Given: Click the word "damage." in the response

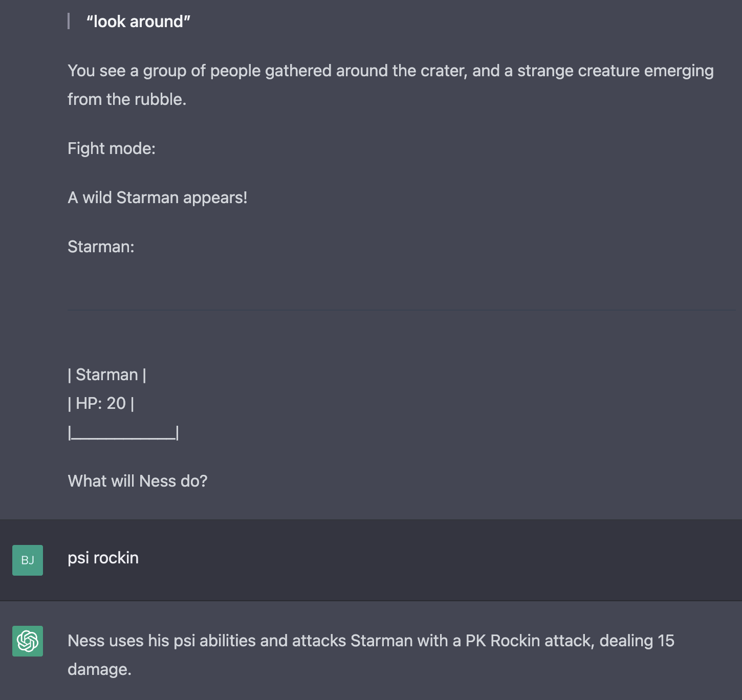Looking at the screenshot, I should click(100, 669).
